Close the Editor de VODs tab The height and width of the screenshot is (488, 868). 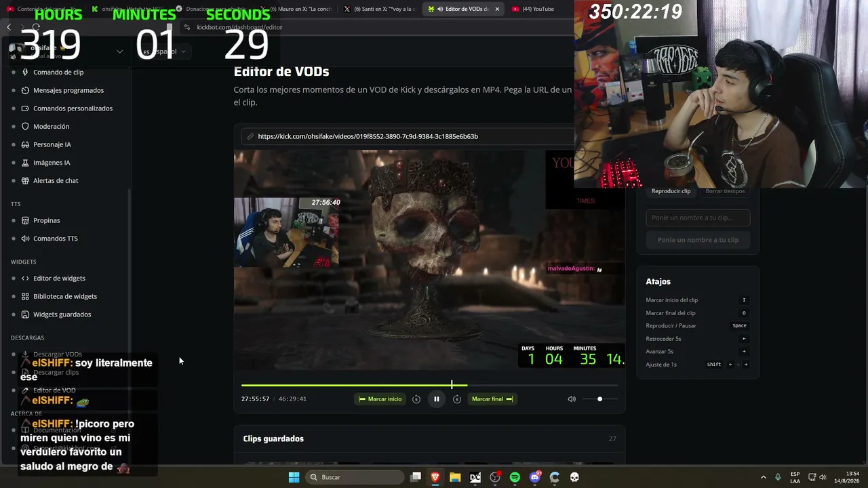point(497,9)
